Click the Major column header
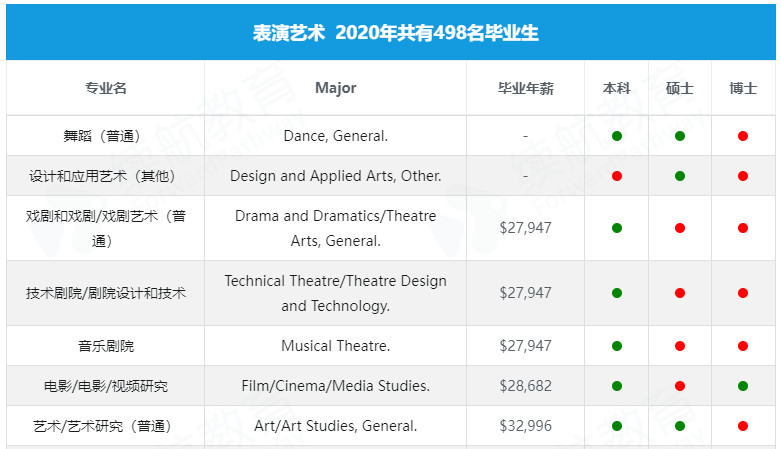781x449 pixels. [x=335, y=88]
